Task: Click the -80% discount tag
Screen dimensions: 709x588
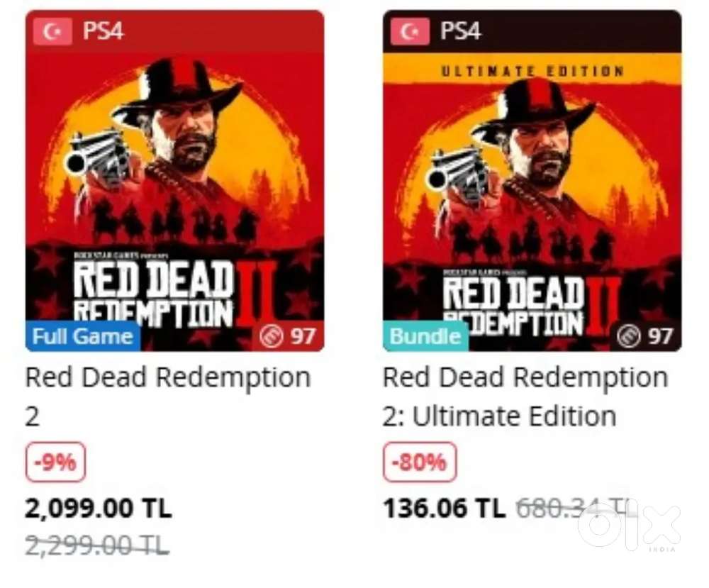Action: 420,462
